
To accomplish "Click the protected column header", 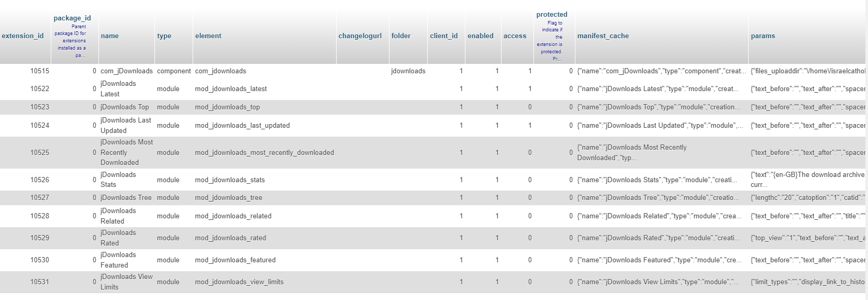I will point(552,14).
